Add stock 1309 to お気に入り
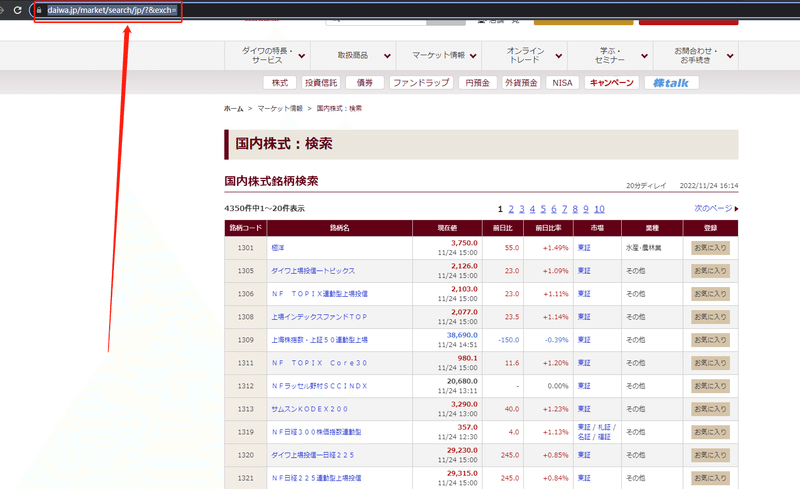Image resolution: width=800 pixels, height=489 pixels. 710,339
